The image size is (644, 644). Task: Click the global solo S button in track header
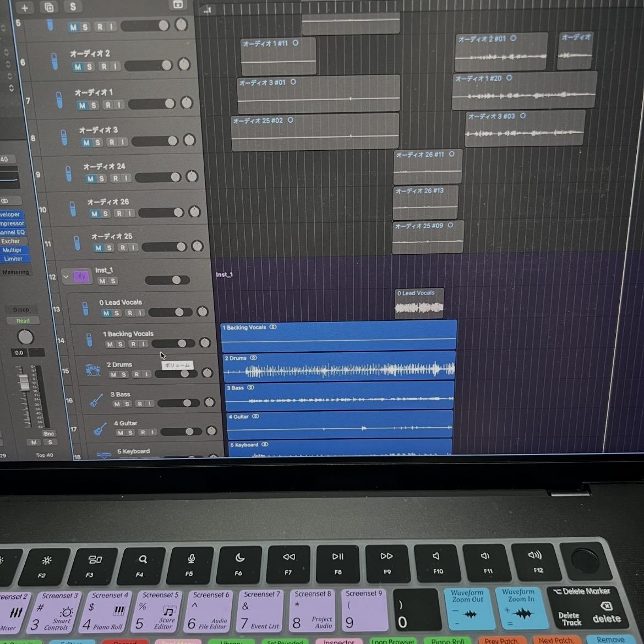[73, 7]
